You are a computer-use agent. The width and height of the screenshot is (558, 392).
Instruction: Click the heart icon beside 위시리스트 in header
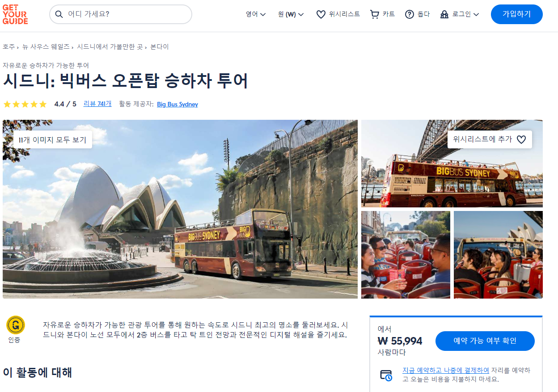coord(321,14)
